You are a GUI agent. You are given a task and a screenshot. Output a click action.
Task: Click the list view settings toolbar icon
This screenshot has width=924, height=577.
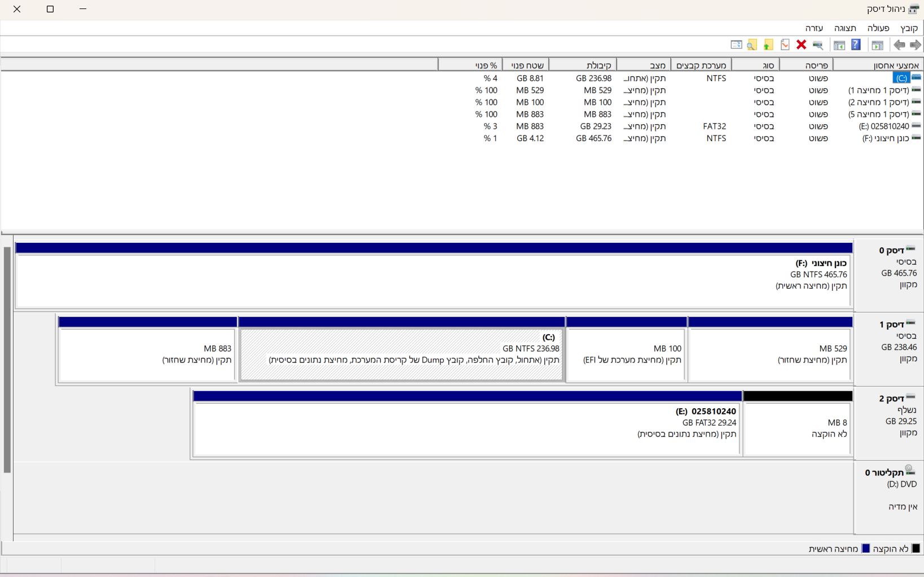coord(736,45)
